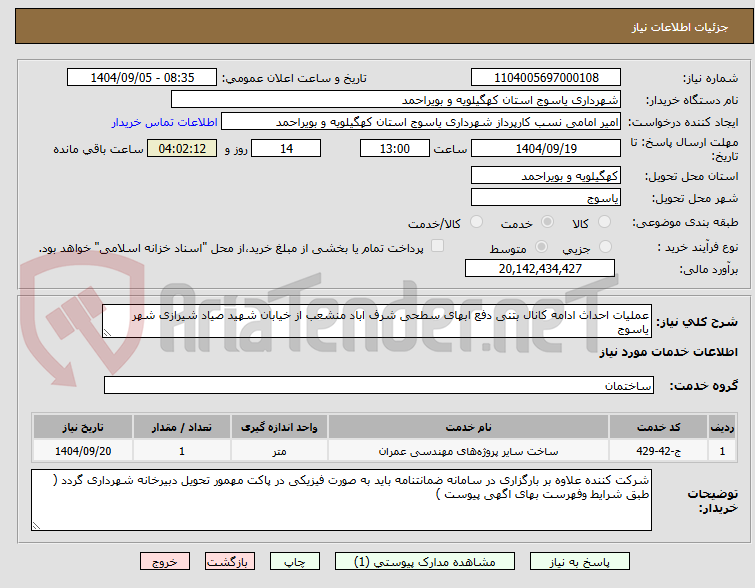755x588 pixels.
Task: Select the جزیی purchase type radio
Action: point(605,247)
